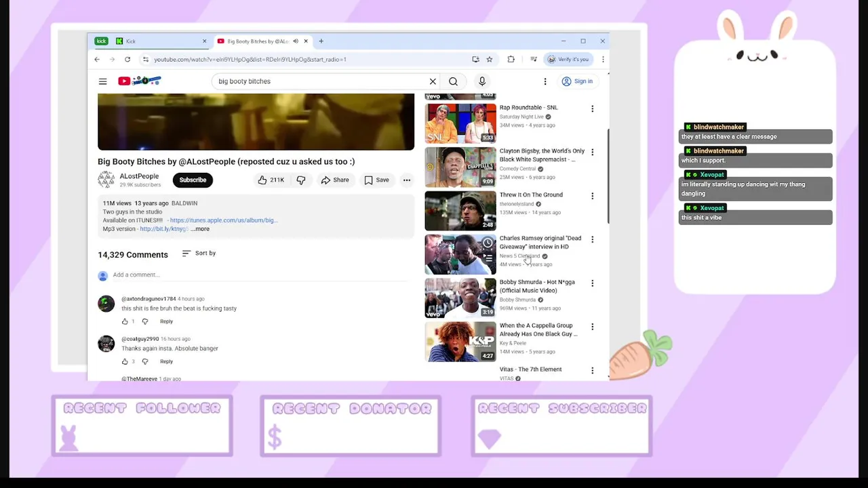Open Clayton Bigsby video thumbnail

pos(460,167)
